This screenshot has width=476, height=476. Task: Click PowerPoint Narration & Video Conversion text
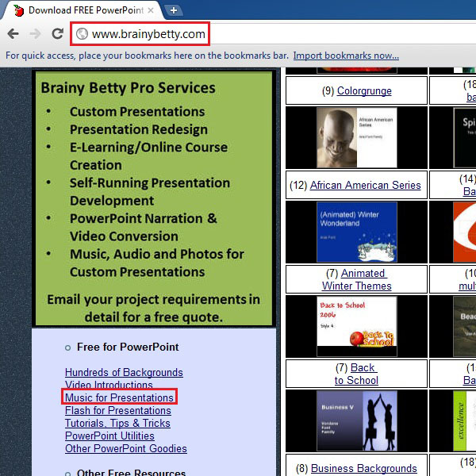tap(144, 227)
